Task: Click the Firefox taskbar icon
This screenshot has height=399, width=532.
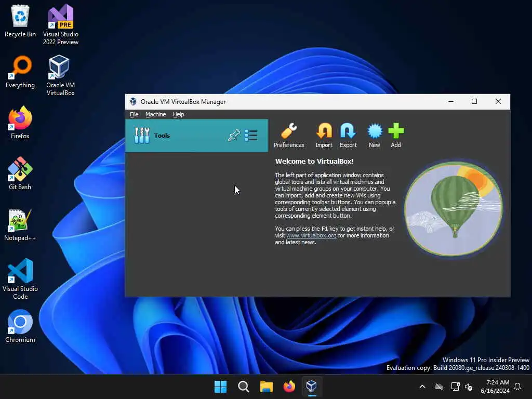Action: click(289, 387)
